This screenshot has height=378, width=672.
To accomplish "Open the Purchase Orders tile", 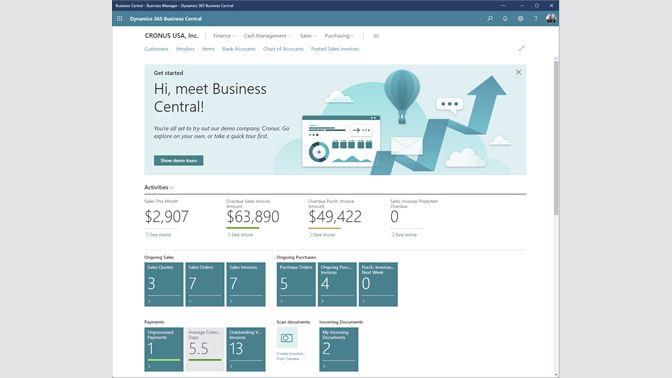I will pyautogui.click(x=296, y=285).
